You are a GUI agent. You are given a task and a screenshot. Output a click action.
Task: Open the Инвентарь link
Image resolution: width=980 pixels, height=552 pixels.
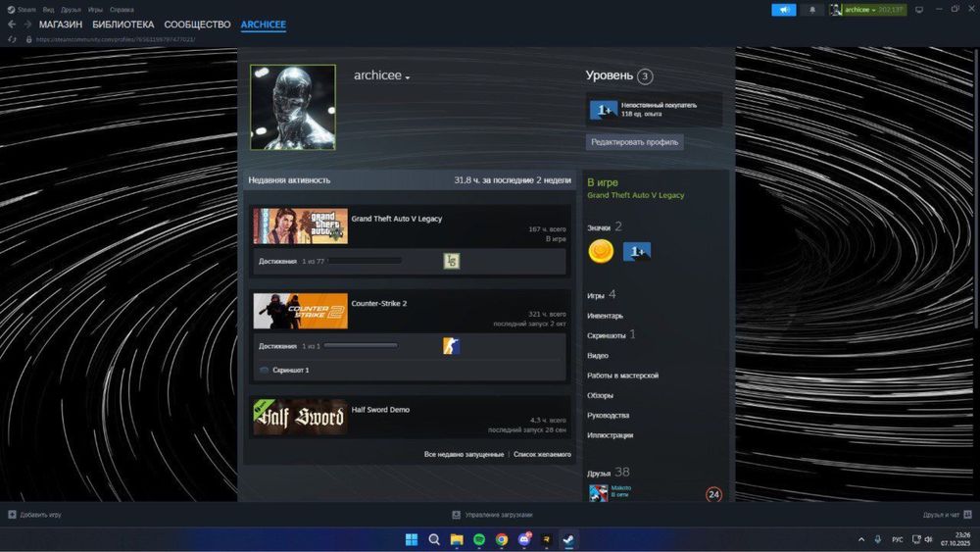coord(605,316)
